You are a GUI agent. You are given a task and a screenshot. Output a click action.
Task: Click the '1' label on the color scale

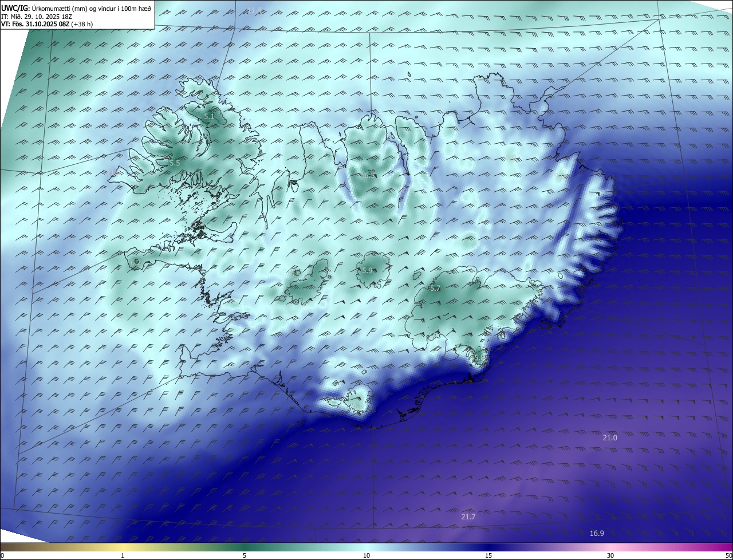[123, 555]
